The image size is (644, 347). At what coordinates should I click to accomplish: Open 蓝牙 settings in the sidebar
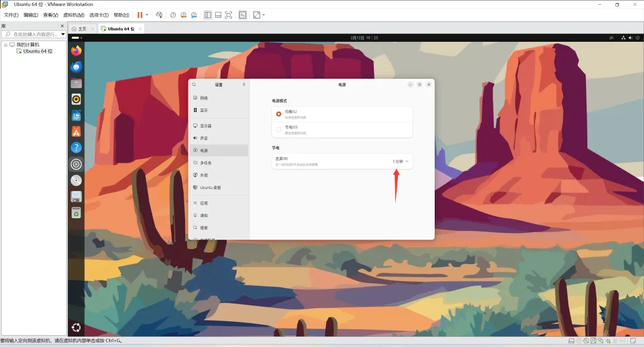[219, 110]
